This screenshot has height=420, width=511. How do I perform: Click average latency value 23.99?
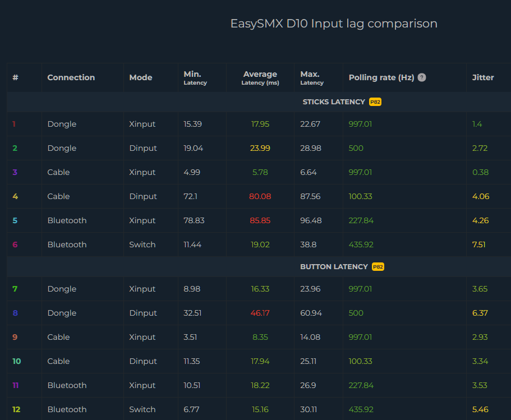coord(260,148)
